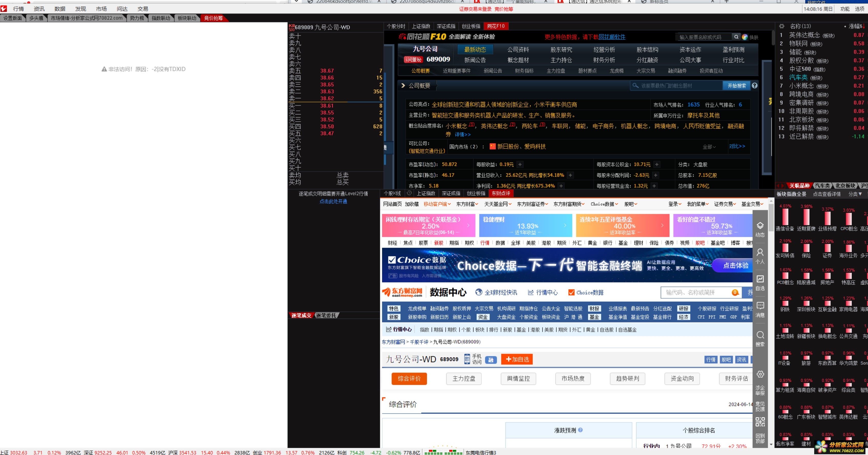Click the 通信设备 sector bar
The height and width of the screenshot is (455, 868).
click(785, 217)
